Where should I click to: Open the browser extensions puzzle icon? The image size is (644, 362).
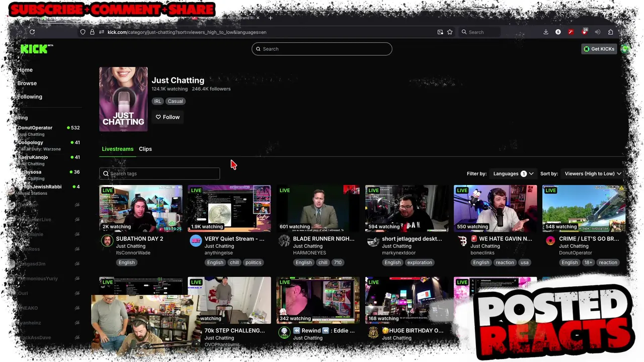click(610, 32)
